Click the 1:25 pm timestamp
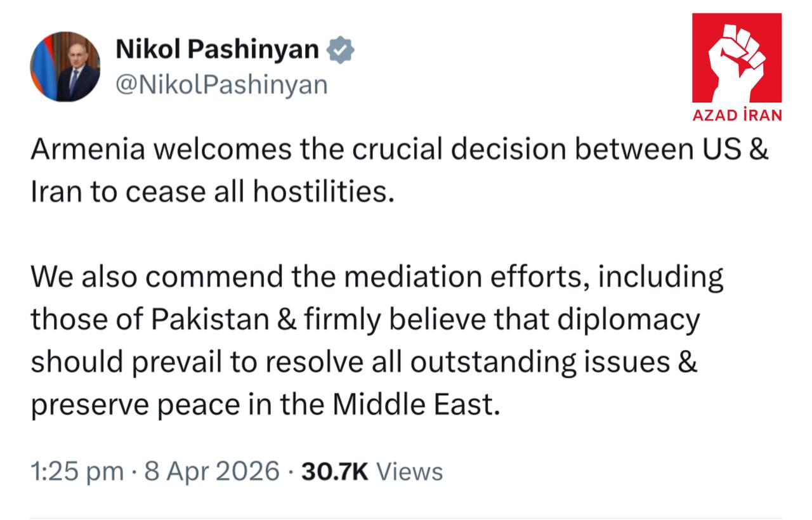 (77, 472)
